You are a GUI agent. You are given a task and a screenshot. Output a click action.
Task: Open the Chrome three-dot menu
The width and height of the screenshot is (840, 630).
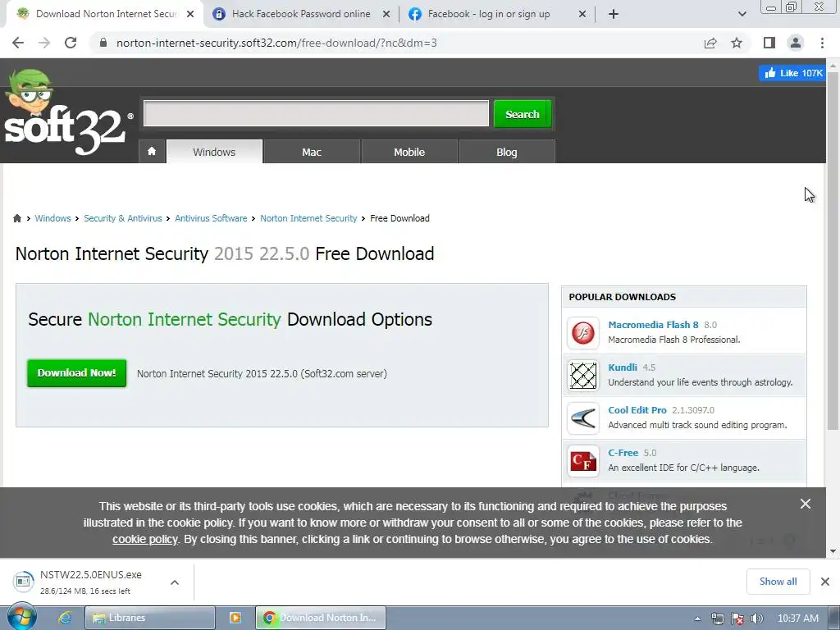click(822, 43)
